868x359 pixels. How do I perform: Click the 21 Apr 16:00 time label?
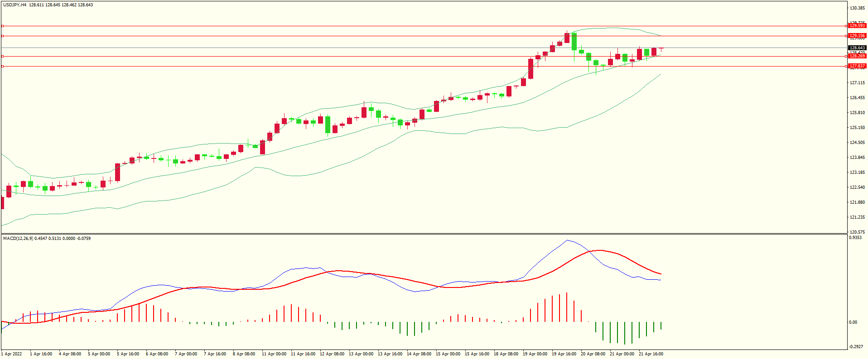(x=651, y=354)
